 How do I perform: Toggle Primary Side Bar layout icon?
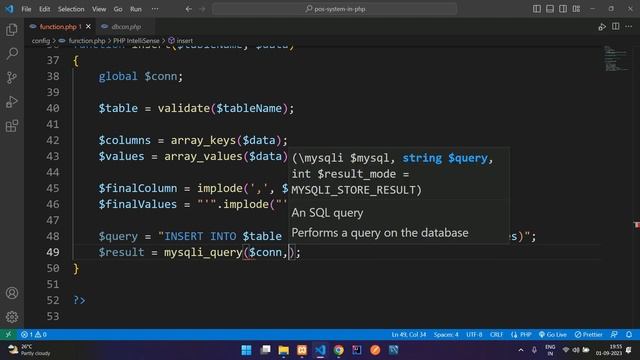(537, 9)
